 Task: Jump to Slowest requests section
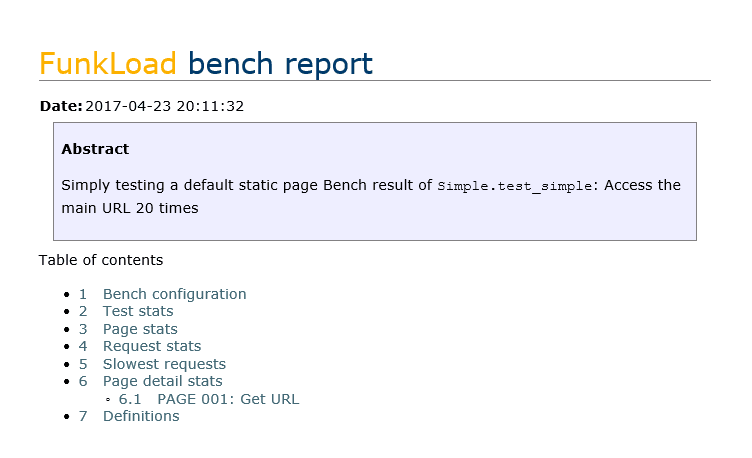[x=164, y=364]
